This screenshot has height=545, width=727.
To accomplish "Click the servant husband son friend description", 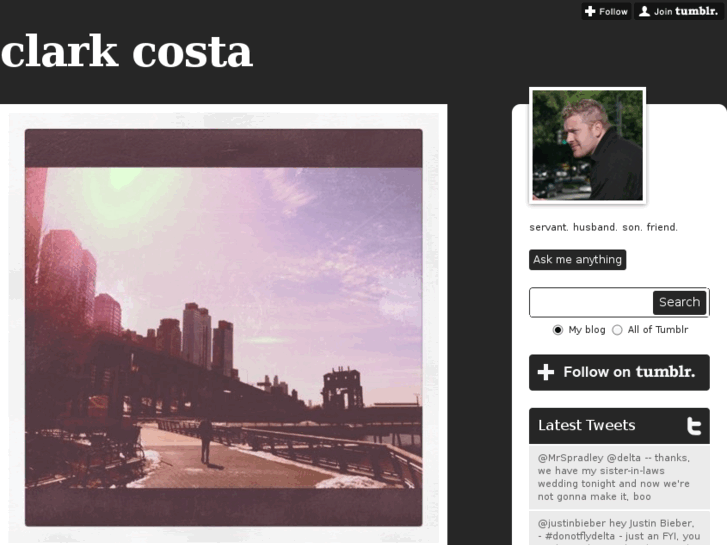I will click(x=603, y=227).
